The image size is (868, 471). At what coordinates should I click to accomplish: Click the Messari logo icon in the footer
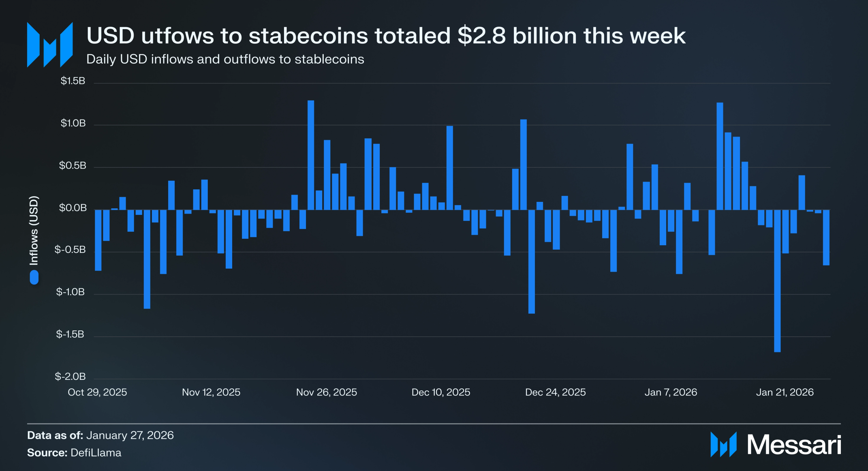tap(723, 445)
